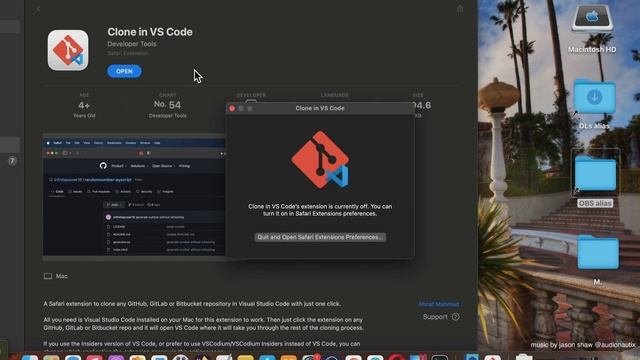Click the description line starting A Safari extension
Viewport: 640px width, 360px height.
[x=192, y=304]
